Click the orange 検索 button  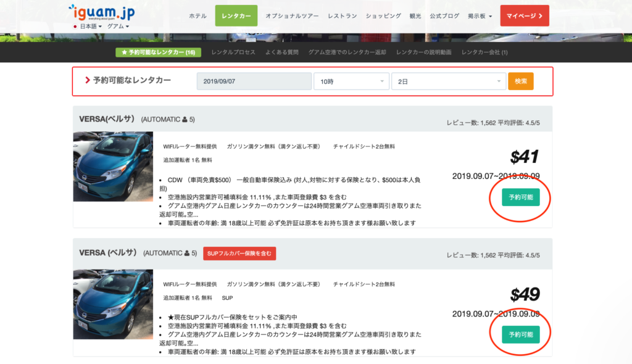click(x=521, y=81)
